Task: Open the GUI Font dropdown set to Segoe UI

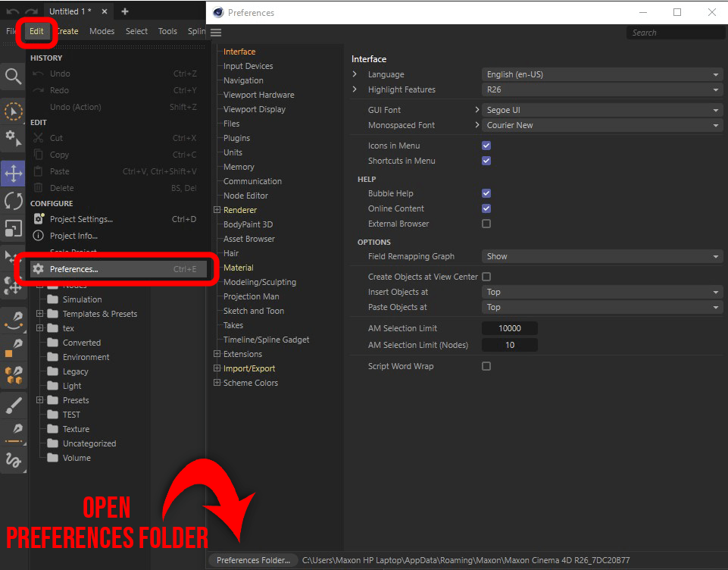Action: [601, 110]
